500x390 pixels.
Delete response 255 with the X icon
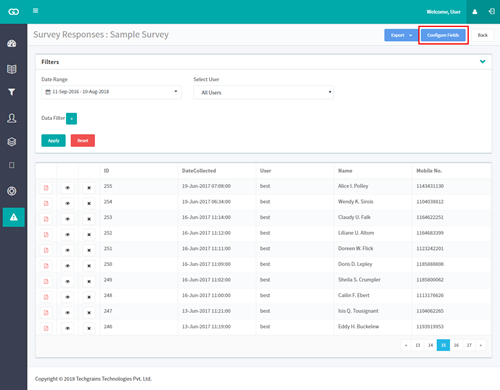[89, 188]
